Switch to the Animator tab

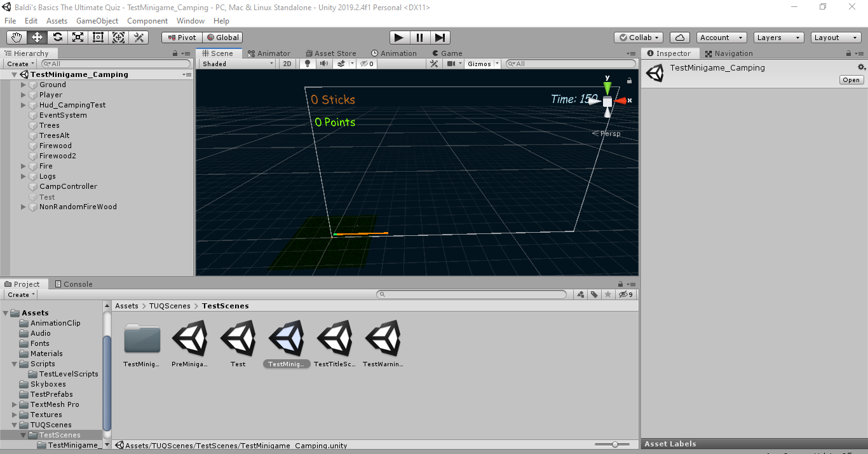[x=269, y=53]
